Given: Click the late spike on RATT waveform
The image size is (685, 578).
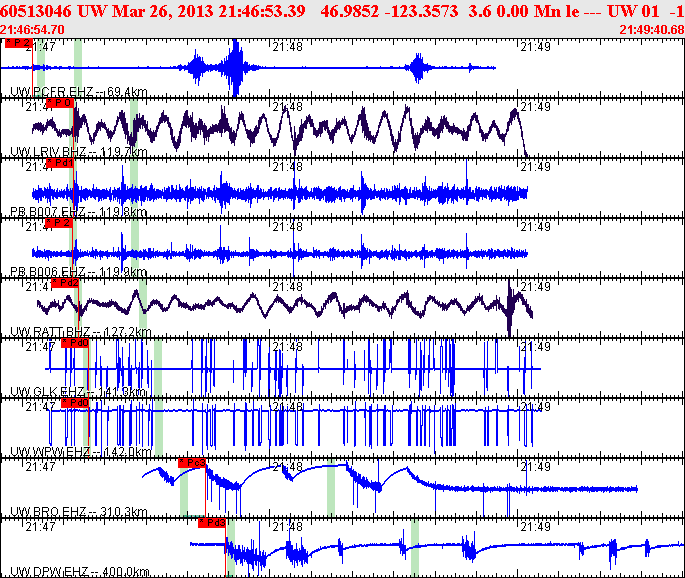Looking at the screenshot, I should (x=509, y=308).
